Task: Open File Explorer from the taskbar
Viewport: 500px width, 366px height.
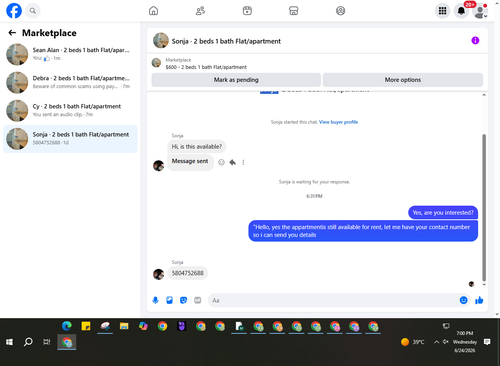Action: pos(124,326)
